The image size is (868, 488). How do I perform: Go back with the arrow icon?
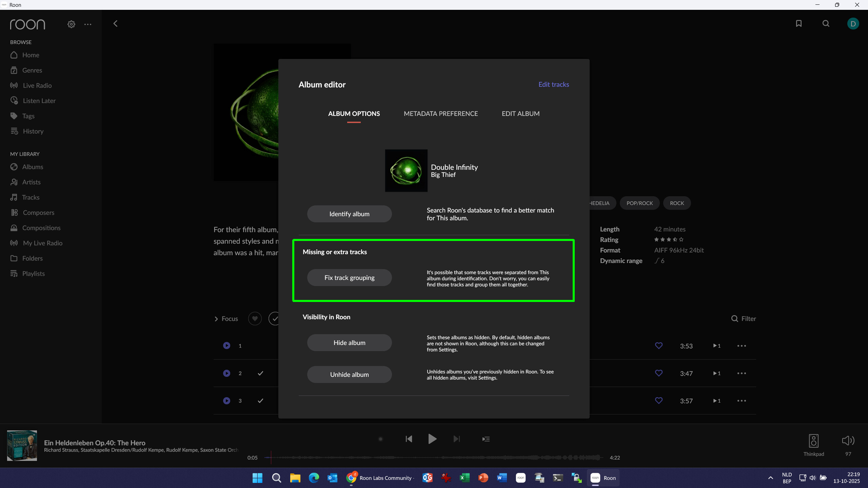115,23
